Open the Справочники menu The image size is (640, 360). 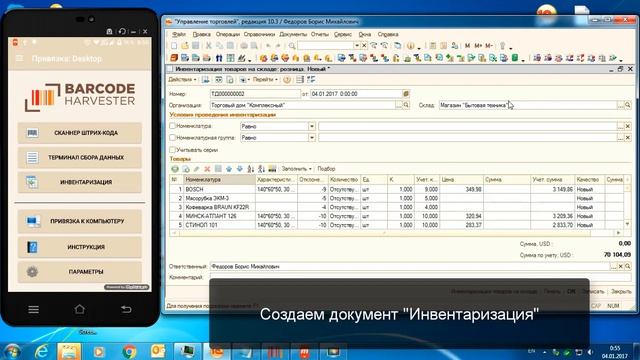click(x=259, y=34)
